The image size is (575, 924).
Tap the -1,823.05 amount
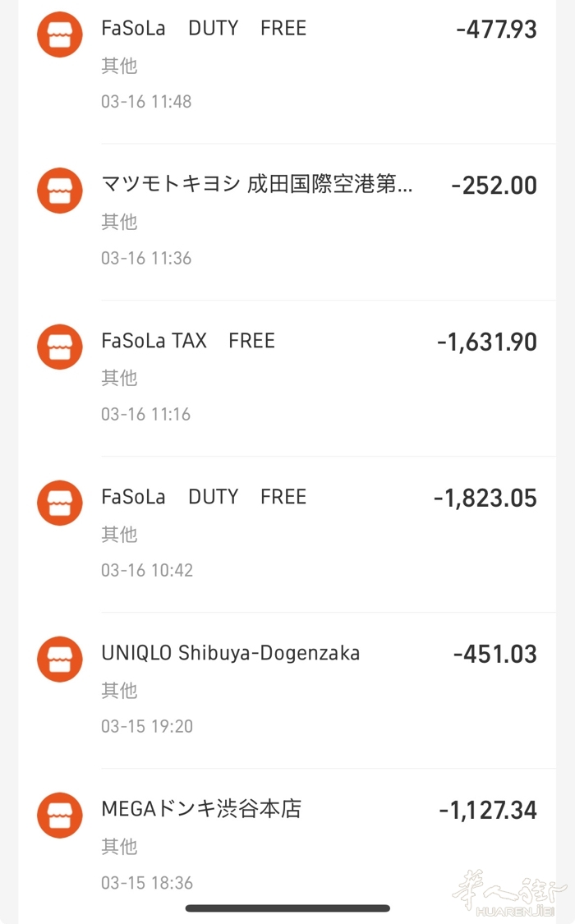pyautogui.click(x=485, y=498)
